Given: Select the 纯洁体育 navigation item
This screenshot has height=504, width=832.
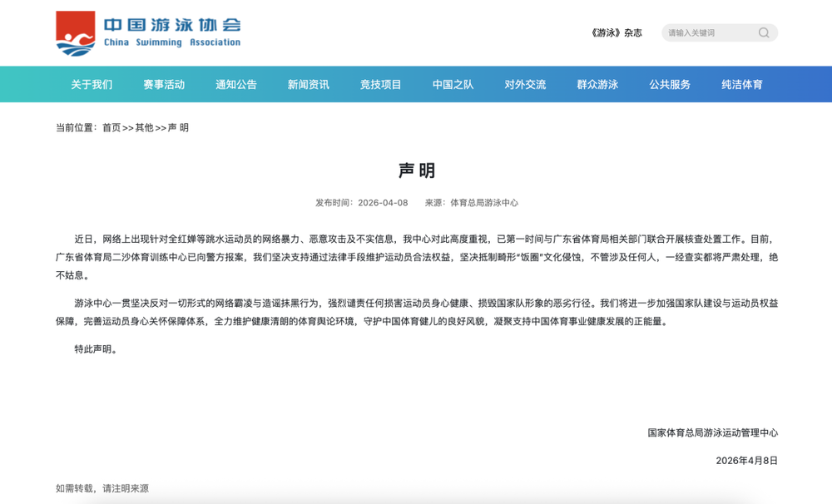Looking at the screenshot, I should 742,85.
